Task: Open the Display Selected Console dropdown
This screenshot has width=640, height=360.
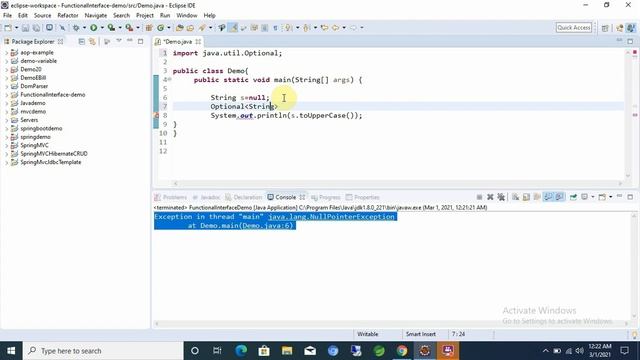Action: click(593, 197)
